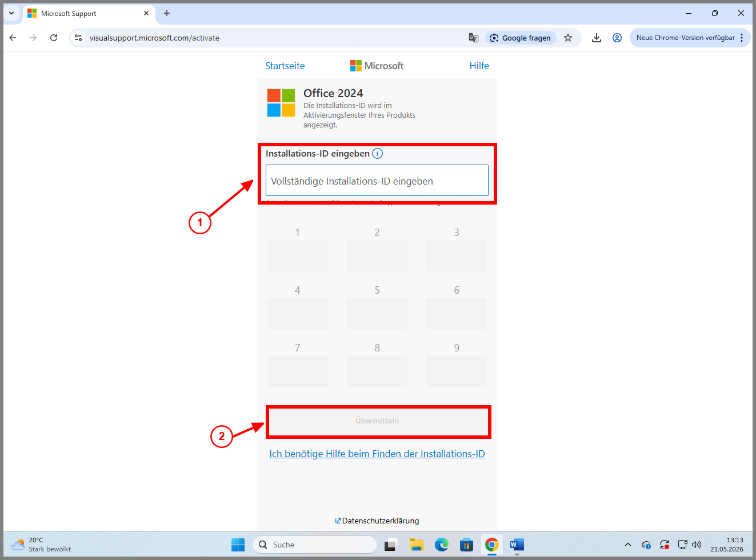
Task: Open Chrome three-dot menu
Action: pos(742,38)
